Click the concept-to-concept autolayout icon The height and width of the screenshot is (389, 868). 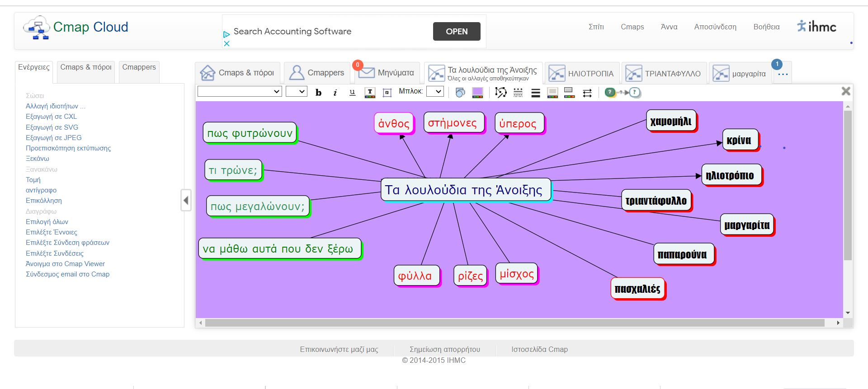click(x=623, y=93)
